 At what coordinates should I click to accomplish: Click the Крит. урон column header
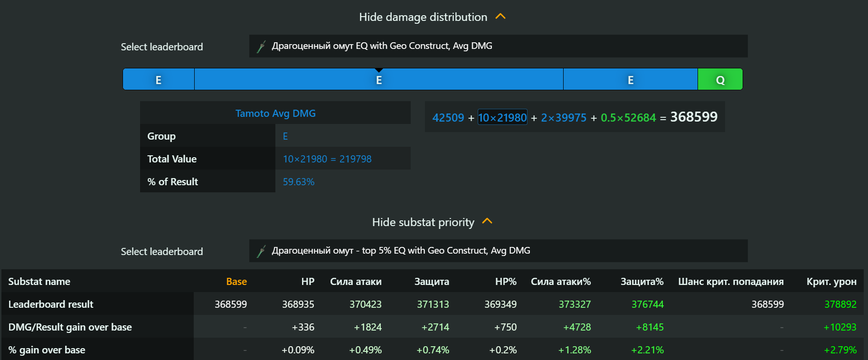point(831,282)
